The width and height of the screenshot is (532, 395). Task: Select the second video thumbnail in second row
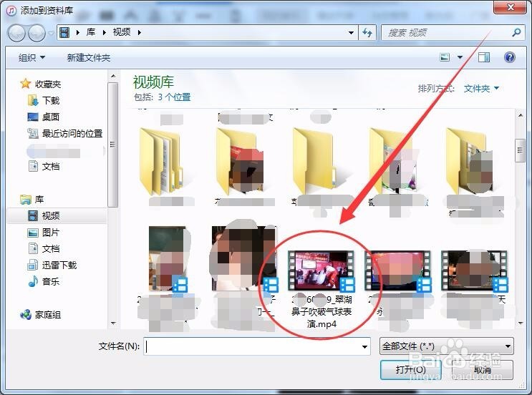click(243, 259)
